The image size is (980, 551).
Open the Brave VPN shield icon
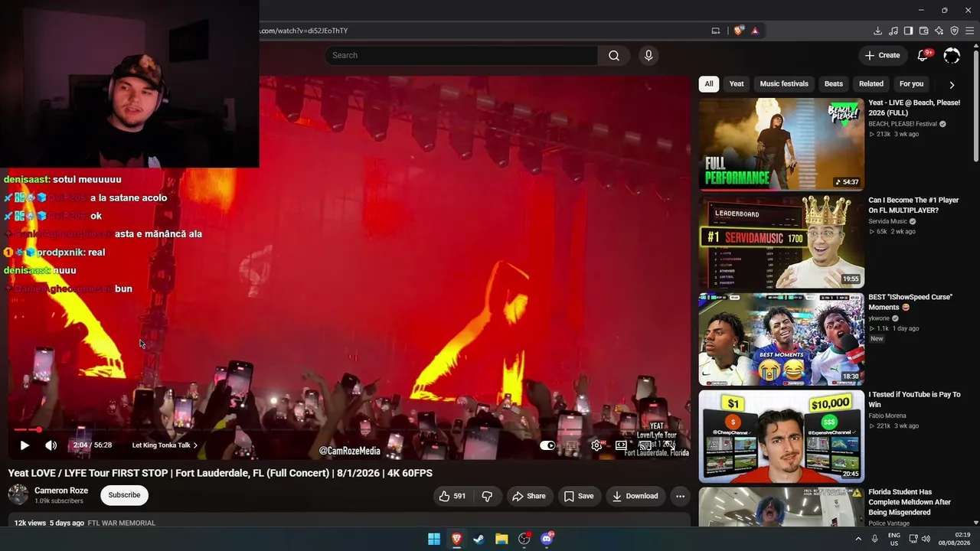(954, 31)
